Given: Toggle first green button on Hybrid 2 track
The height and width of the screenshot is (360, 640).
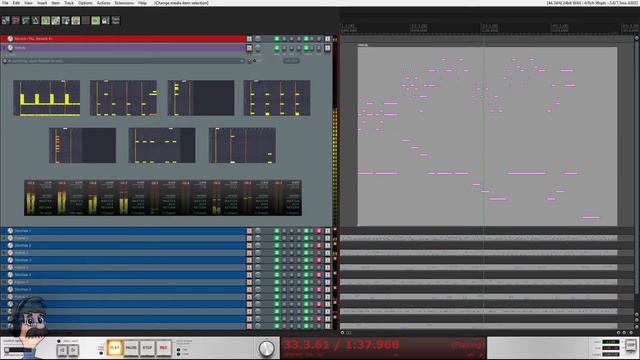Looking at the screenshot, I should click(x=277, y=253).
